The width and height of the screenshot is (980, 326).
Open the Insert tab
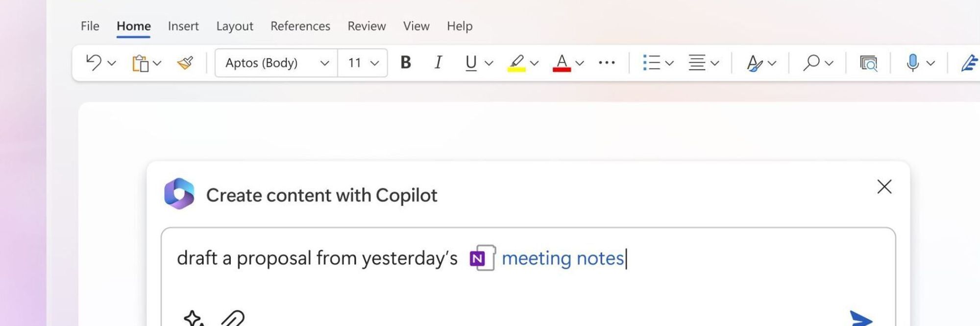[183, 26]
